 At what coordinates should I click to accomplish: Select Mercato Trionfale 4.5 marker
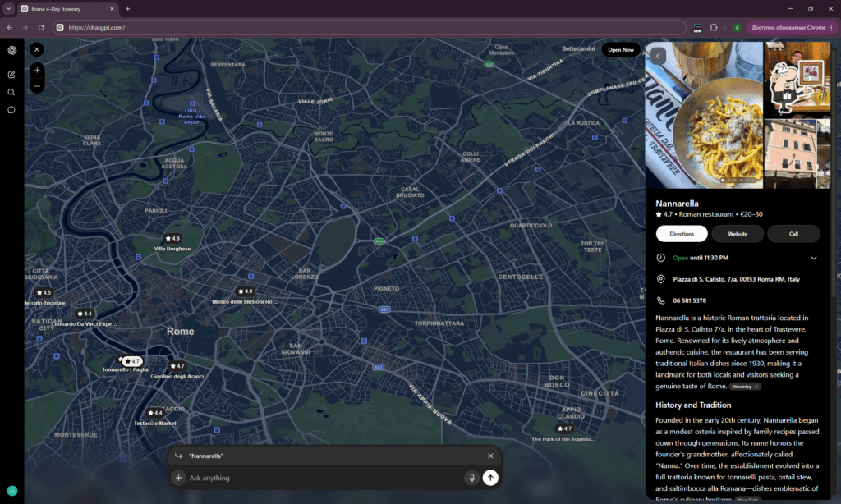[x=44, y=293]
